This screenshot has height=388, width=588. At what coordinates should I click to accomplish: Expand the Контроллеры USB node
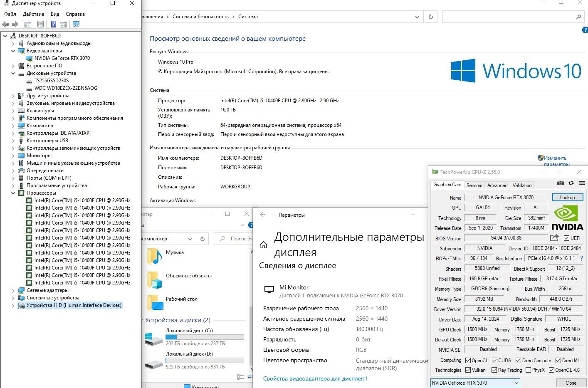tap(13, 141)
